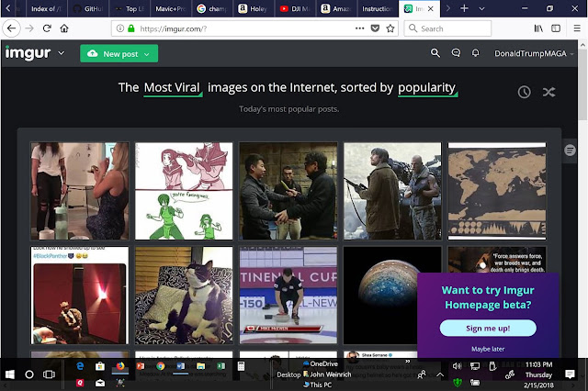Viewport: 588px width, 391px height.
Task: Open the list all tabs dropdown
Action: 481,8
